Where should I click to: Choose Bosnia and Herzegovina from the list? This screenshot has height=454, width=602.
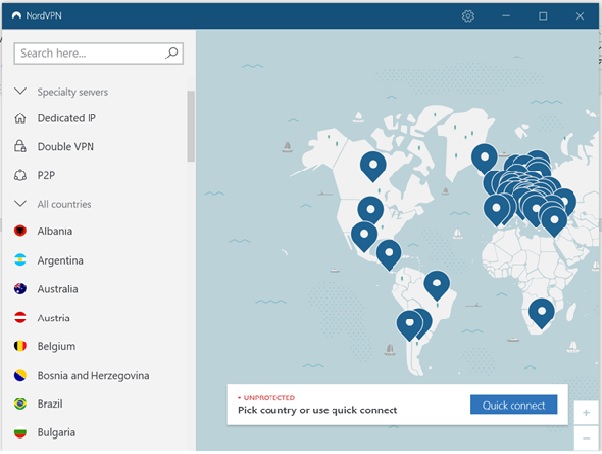click(94, 375)
